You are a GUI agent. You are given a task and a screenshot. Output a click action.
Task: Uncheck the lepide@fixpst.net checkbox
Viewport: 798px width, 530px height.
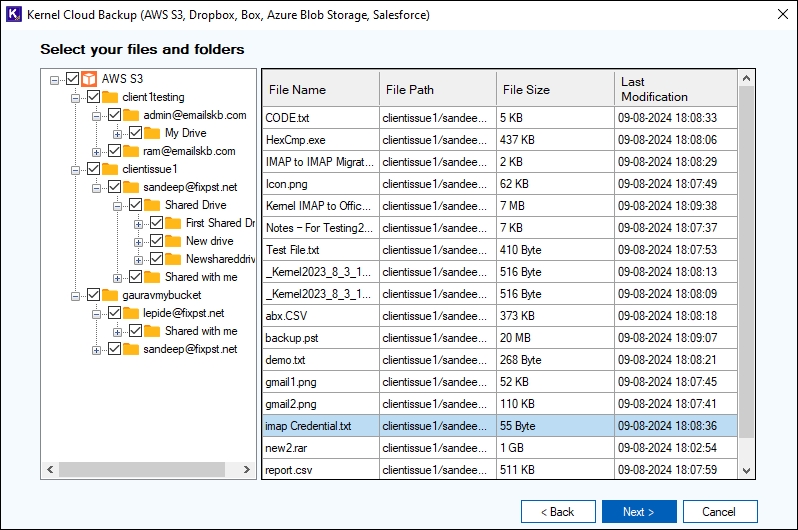(115, 313)
